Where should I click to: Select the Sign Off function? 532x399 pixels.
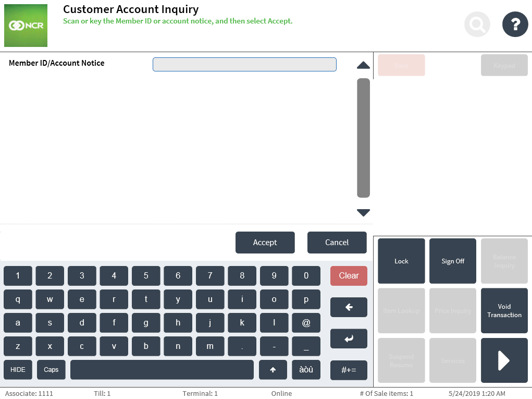[452, 261]
